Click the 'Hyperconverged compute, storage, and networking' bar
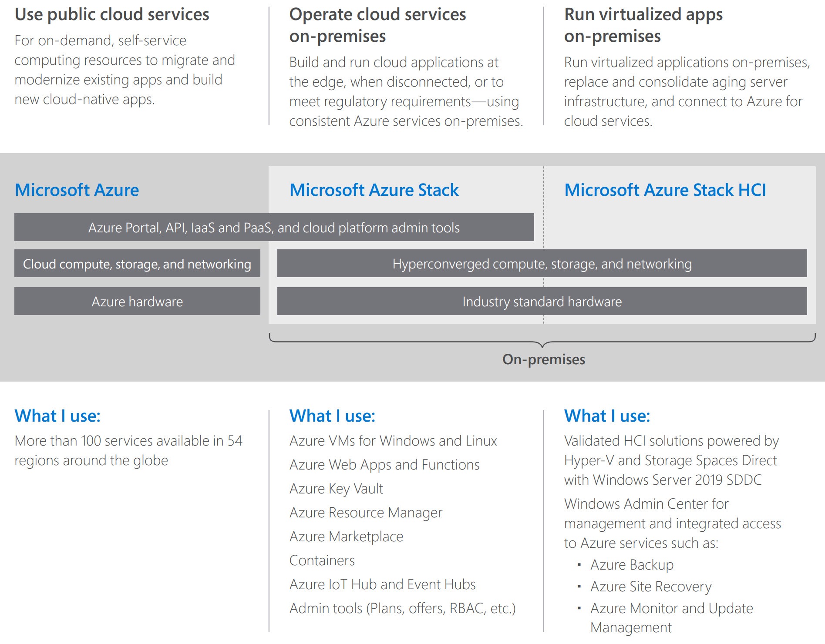 [542, 263]
